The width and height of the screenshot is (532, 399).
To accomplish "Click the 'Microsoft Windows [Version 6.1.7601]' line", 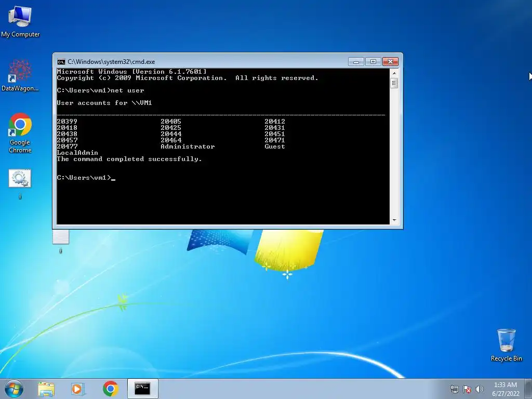I will 131,72.
